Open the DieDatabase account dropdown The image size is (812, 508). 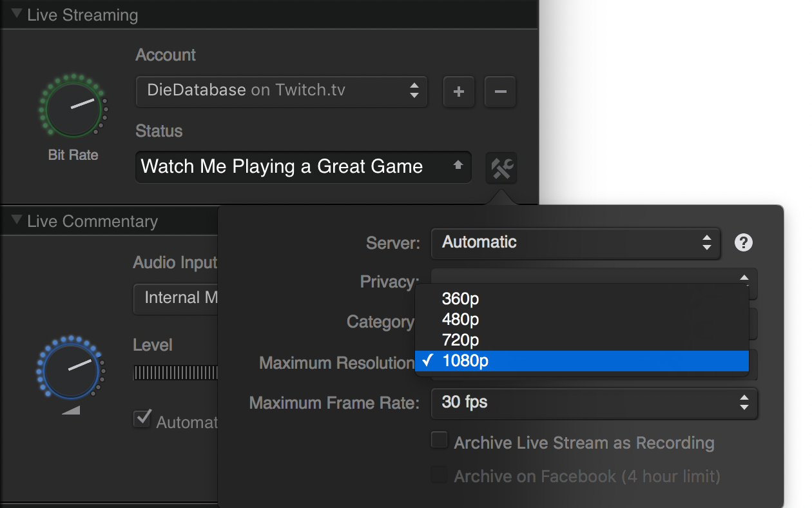pyautogui.click(x=282, y=91)
